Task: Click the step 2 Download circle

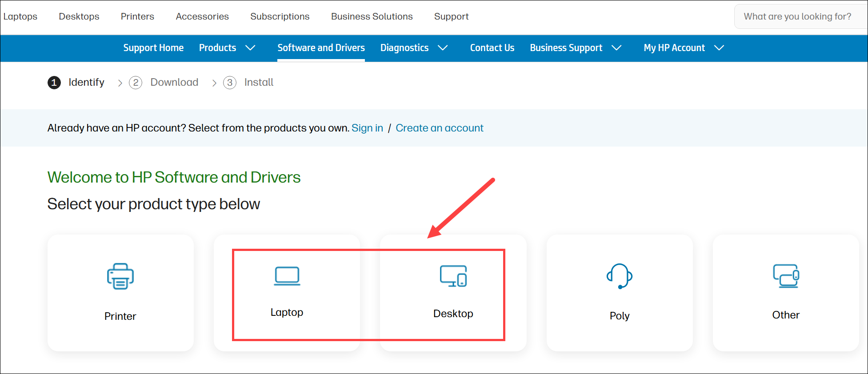Action: tap(136, 83)
